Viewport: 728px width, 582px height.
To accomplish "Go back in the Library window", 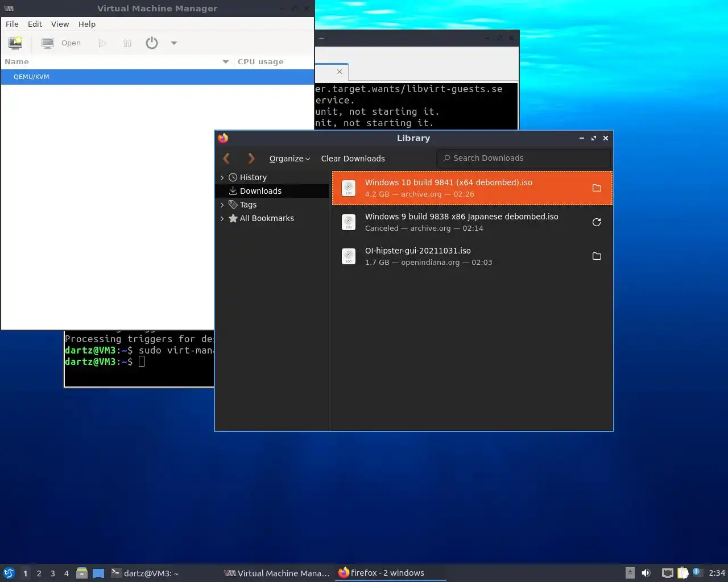I will 226,159.
